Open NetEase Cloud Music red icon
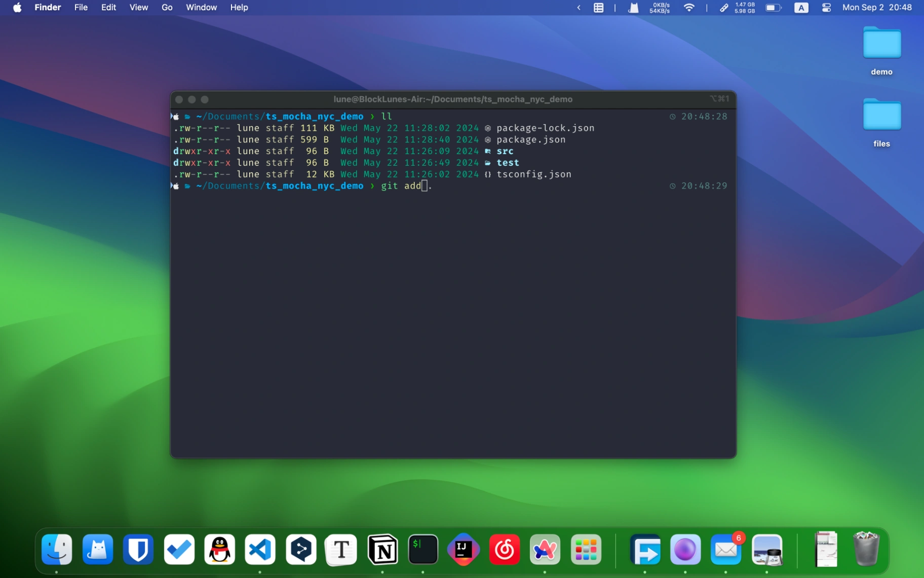 pos(505,550)
